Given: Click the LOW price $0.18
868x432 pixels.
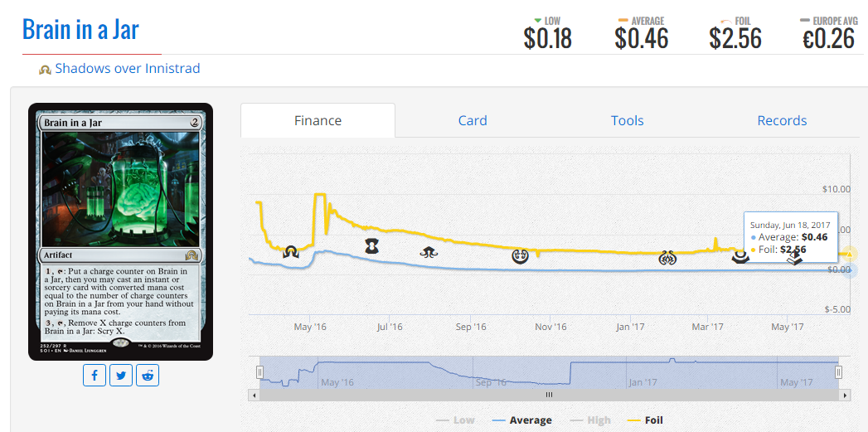Looking at the screenshot, I should click(547, 39).
